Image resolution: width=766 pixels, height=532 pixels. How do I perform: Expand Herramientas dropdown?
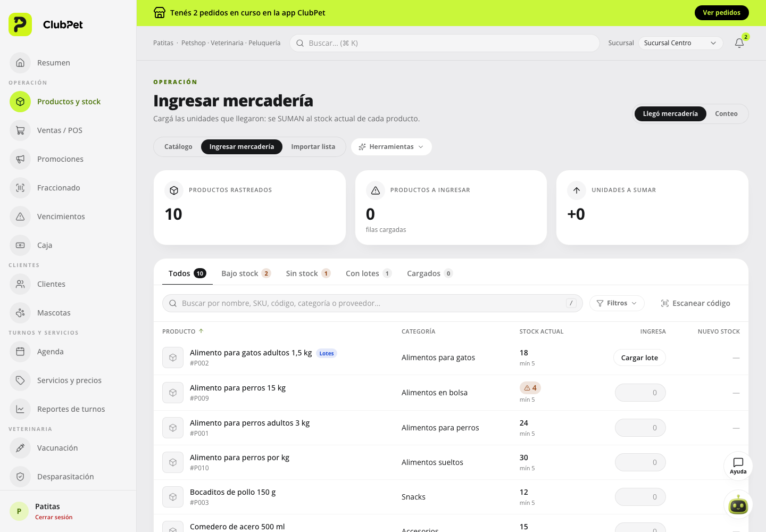pyautogui.click(x=392, y=147)
